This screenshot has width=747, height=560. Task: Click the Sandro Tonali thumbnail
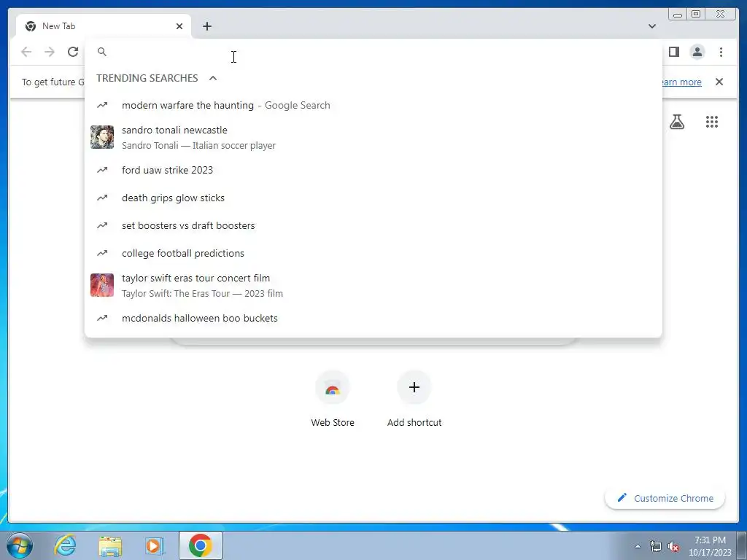pyautogui.click(x=102, y=137)
